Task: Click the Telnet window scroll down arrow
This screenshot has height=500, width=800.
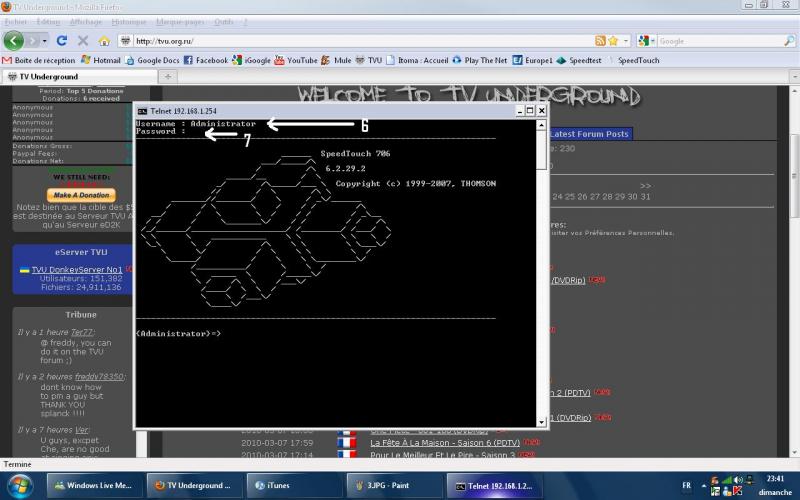Action: [x=541, y=422]
